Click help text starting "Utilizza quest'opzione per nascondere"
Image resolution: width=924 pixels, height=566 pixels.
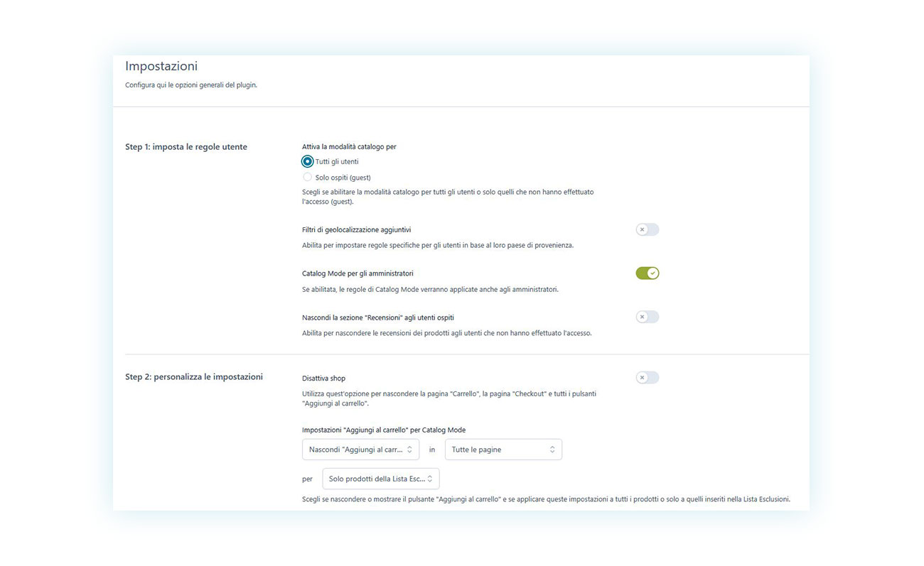[449, 398]
